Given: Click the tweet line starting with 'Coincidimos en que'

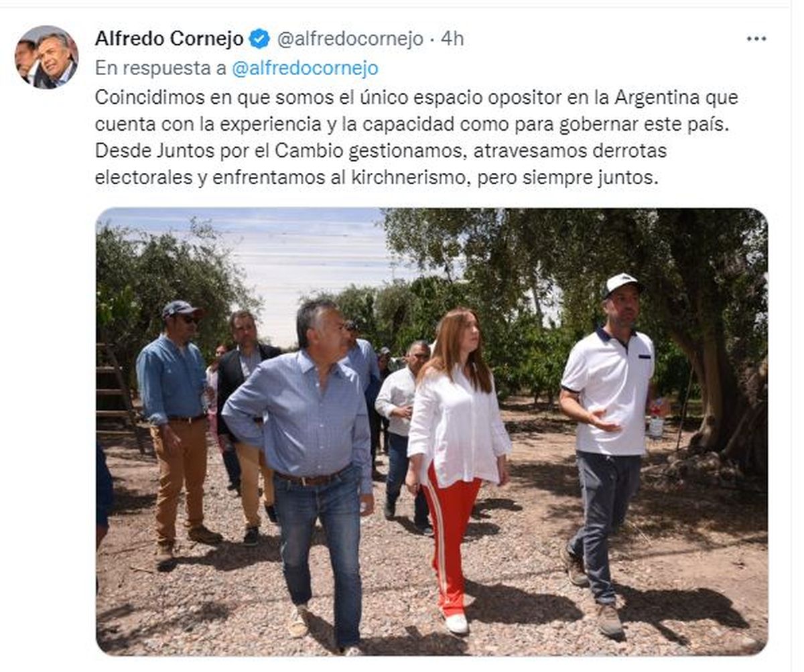Looking at the screenshot, I should pos(416,97).
